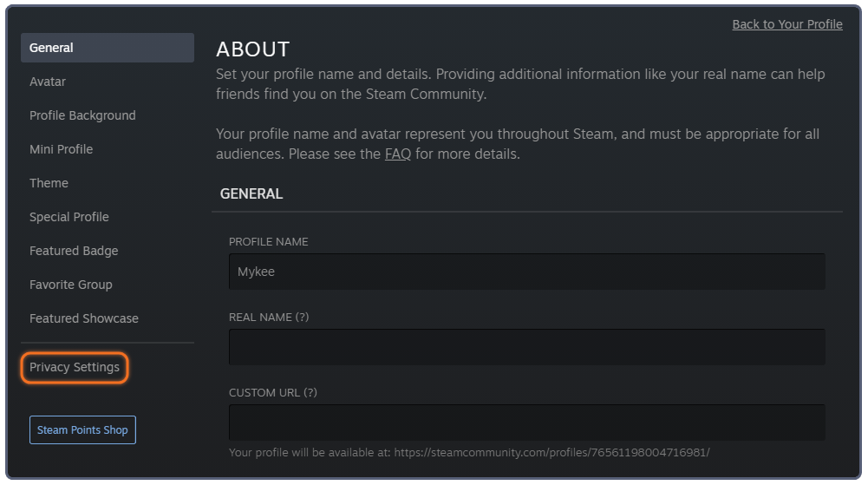This screenshot has height=485, width=868.
Task: Follow the Back to Your Profile link
Action: tap(787, 24)
